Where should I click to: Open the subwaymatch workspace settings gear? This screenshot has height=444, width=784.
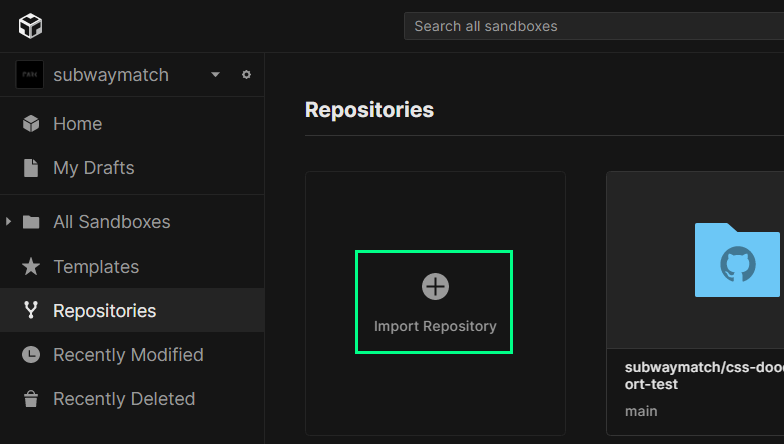click(x=246, y=74)
